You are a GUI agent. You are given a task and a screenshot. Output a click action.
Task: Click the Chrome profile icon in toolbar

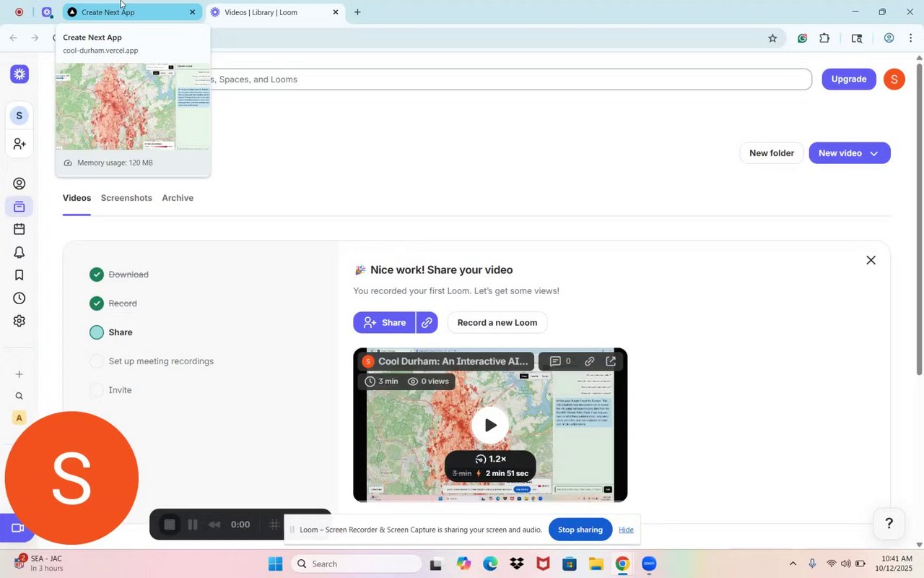pyautogui.click(x=889, y=38)
